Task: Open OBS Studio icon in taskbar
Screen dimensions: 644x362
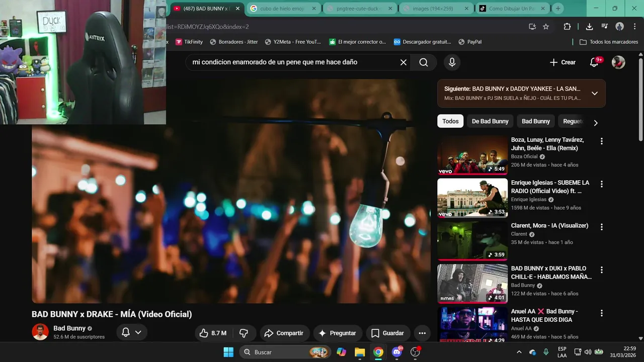Action: pyautogui.click(x=416, y=352)
